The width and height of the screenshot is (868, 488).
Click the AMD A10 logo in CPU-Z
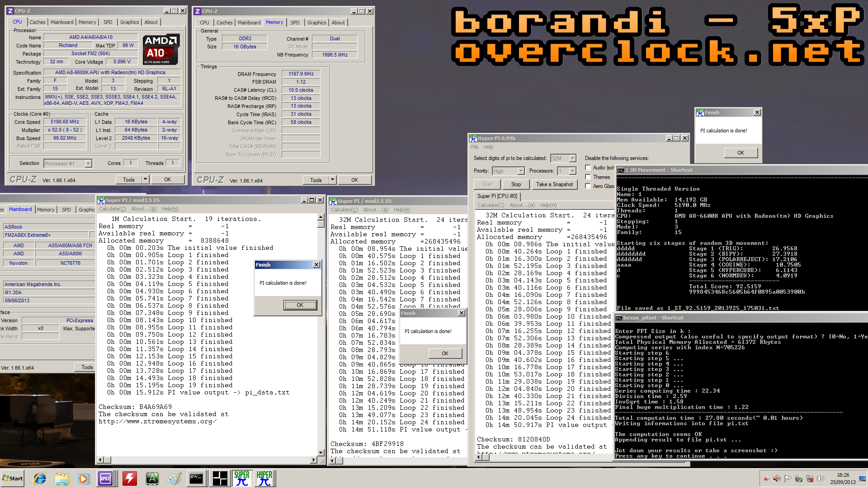[x=161, y=49]
